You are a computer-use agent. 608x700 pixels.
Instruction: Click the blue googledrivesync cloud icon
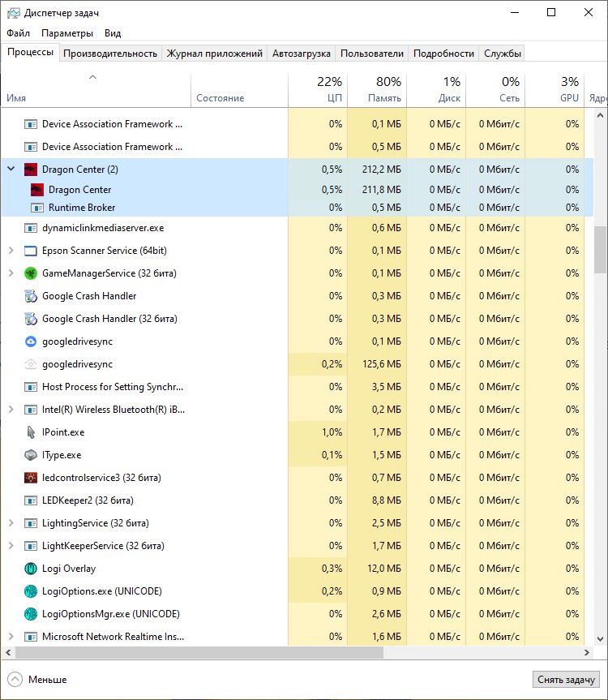click(x=30, y=341)
